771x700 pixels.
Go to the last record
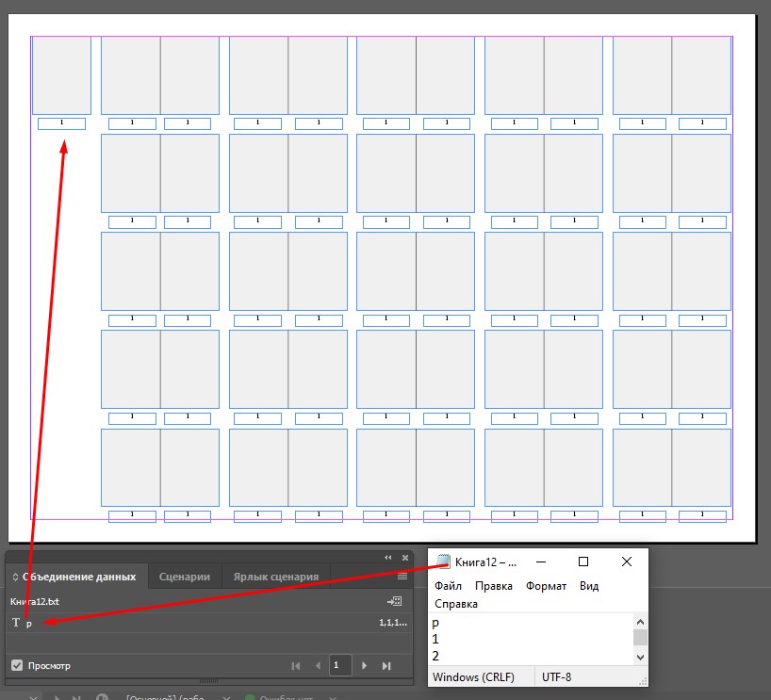[x=386, y=665]
